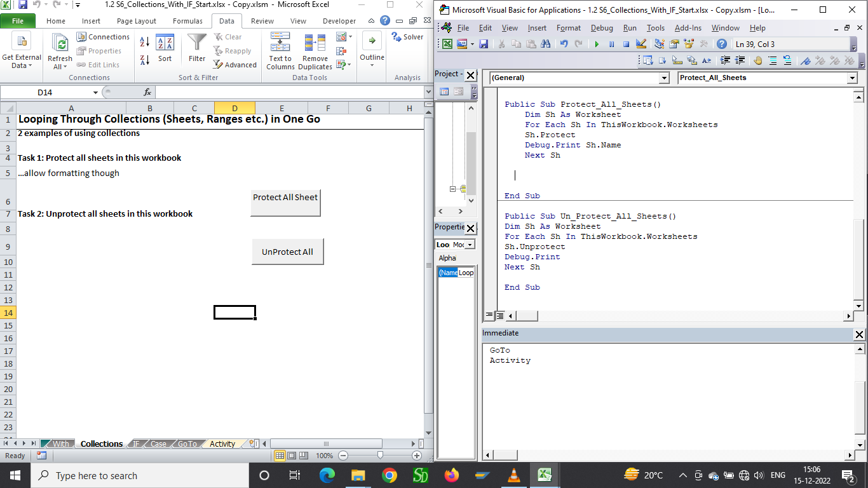This screenshot has height=488, width=868.
Task: Switch Excel to Page Layout view in status bar
Action: [x=292, y=456]
